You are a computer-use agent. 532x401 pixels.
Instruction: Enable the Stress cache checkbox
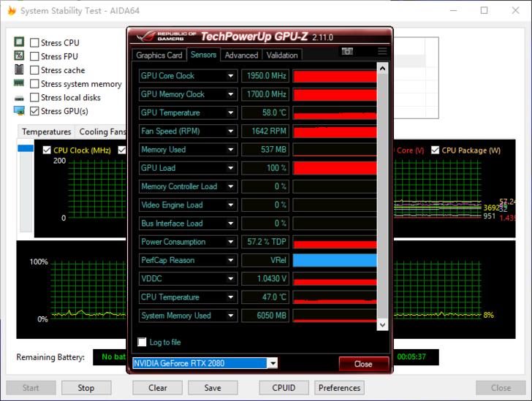click(x=34, y=70)
